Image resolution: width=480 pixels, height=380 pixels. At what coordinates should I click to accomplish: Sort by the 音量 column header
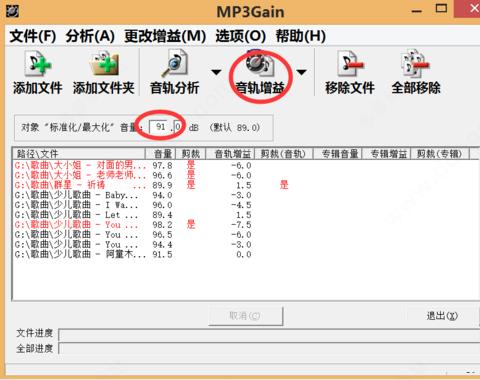pos(160,154)
